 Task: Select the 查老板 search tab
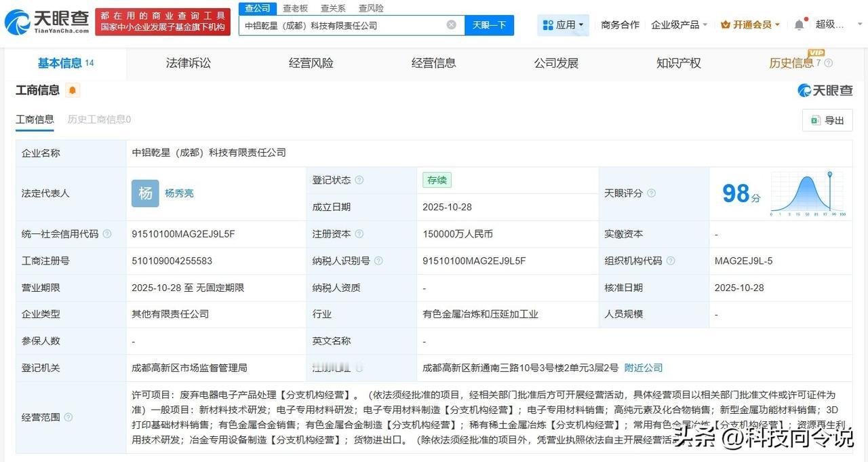tap(295, 8)
